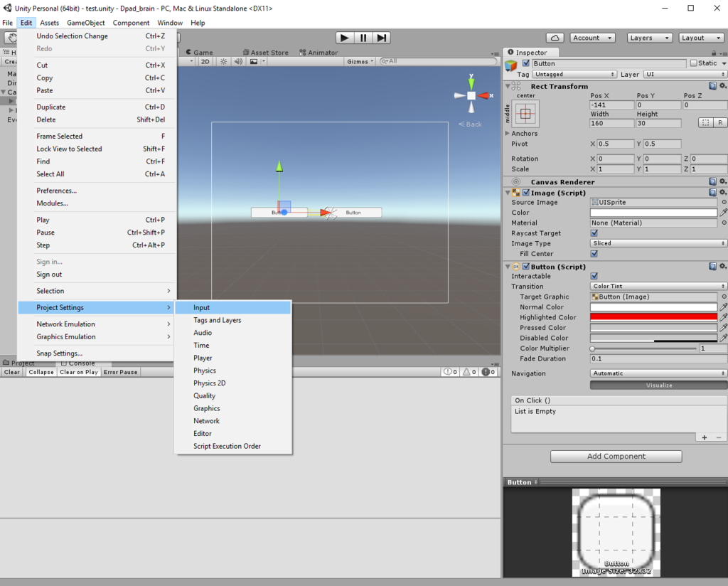Toggle blueprint mode rect button
The height and width of the screenshot is (586, 728).
(705, 123)
